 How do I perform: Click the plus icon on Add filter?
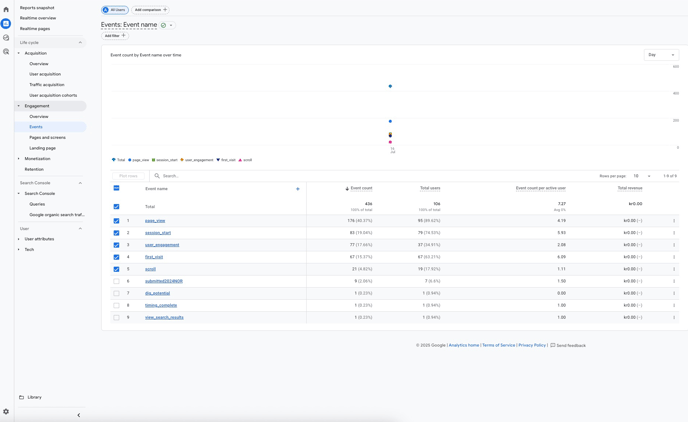tap(124, 36)
